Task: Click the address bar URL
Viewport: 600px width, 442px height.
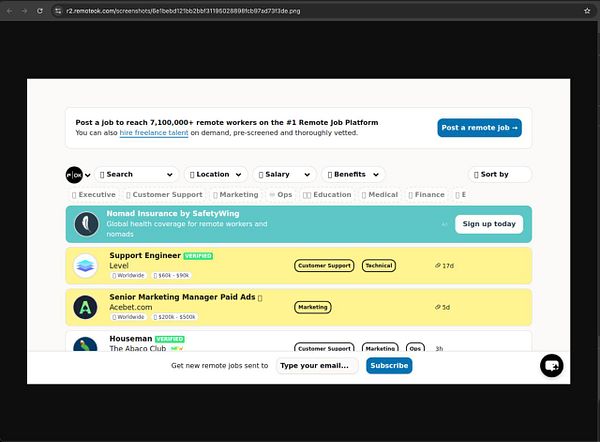Action: point(183,11)
